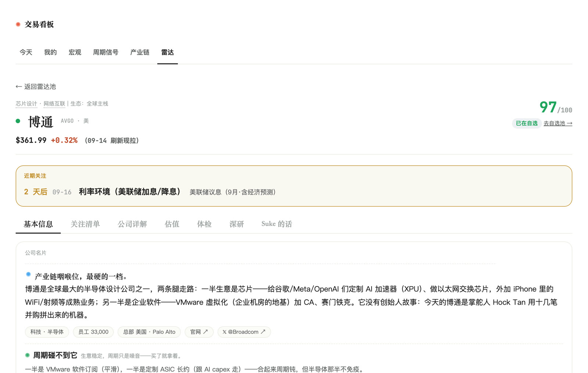Select the 基本信息 sub-tab
Viewport: 588px width, 373px height.
(x=38, y=224)
